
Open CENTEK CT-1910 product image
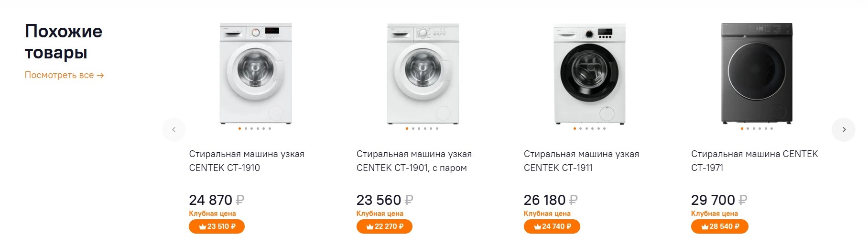256,73
